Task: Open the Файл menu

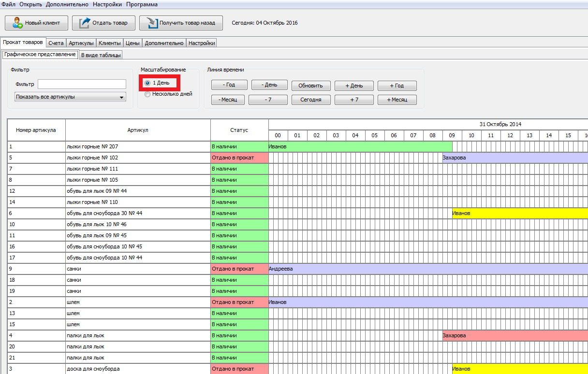Action: 9,4
